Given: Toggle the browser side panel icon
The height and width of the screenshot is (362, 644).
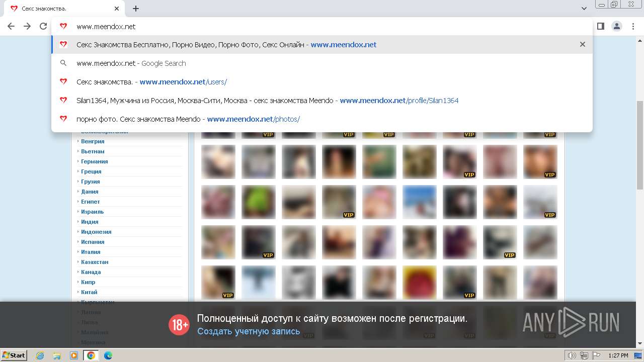Looking at the screenshot, I should point(600,26).
